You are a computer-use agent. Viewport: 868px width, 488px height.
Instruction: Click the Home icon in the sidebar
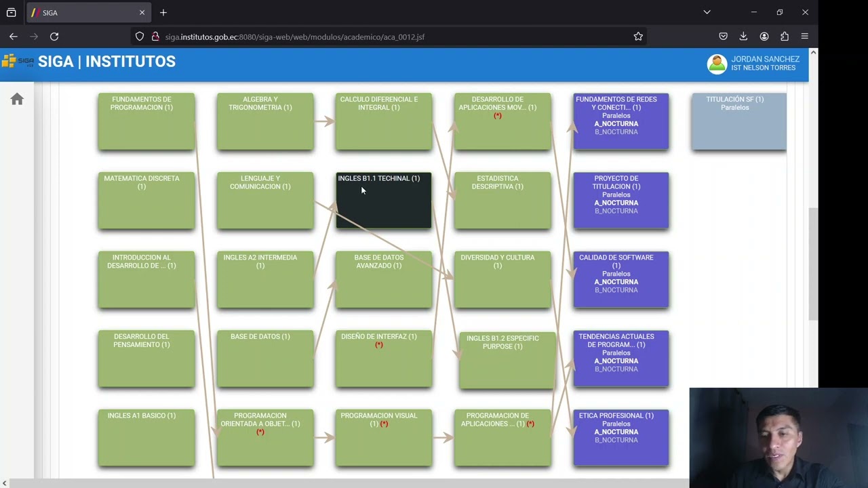(x=17, y=100)
